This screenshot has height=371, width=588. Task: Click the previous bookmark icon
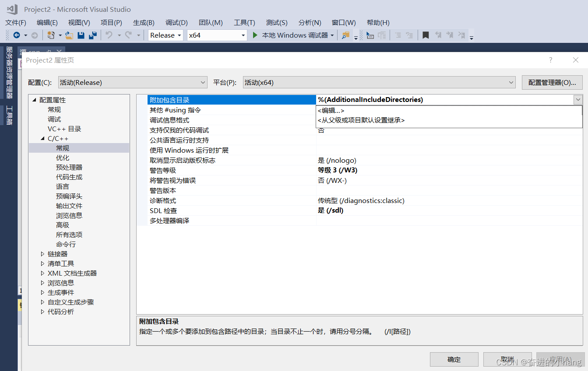pos(438,35)
